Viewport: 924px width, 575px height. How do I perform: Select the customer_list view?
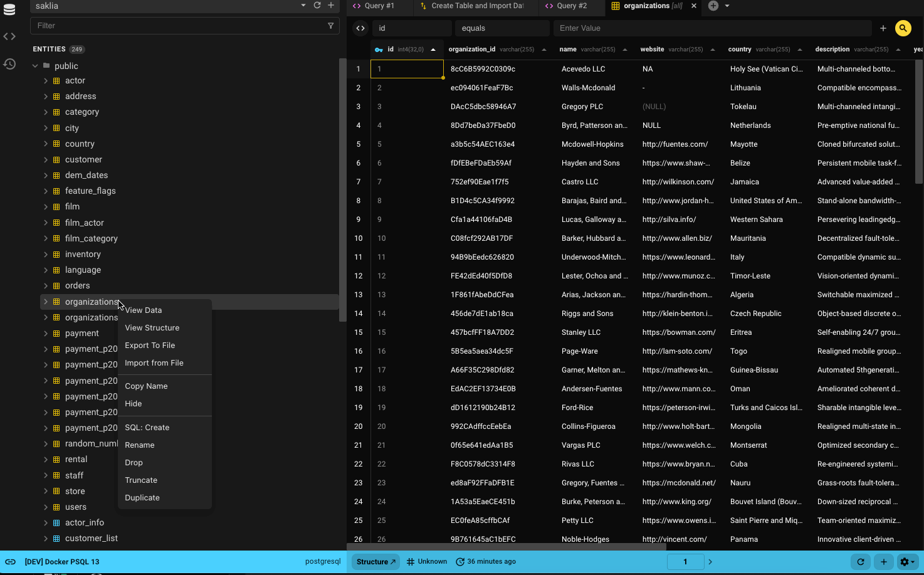(92, 538)
